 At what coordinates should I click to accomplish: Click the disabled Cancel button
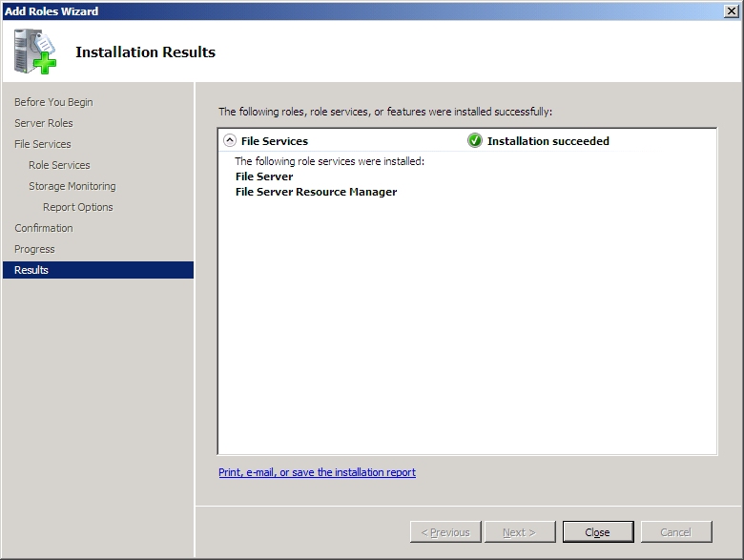[x=676, y=532]
